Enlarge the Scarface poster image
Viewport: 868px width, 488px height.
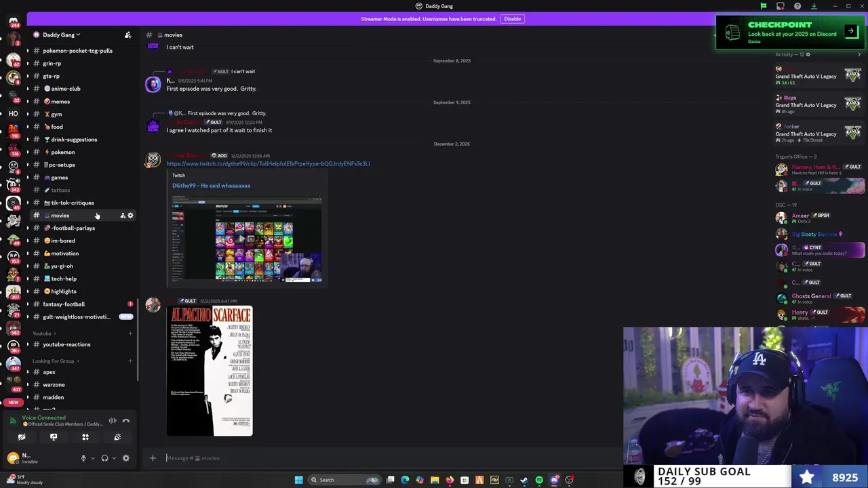pos(210,371)
